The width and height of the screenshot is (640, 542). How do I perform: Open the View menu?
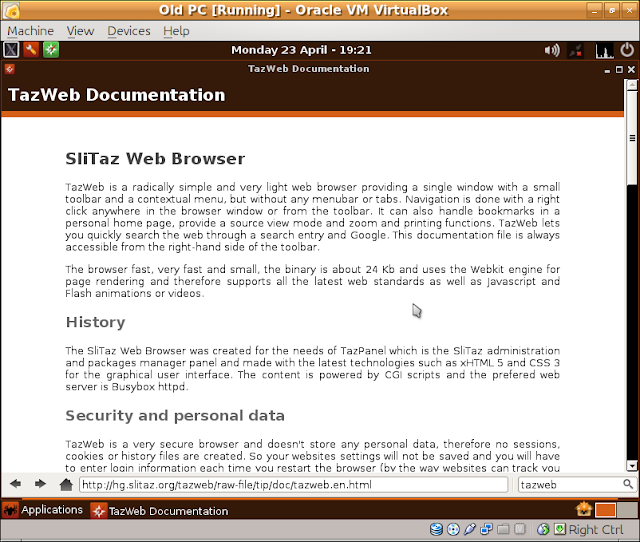[80, 31]
